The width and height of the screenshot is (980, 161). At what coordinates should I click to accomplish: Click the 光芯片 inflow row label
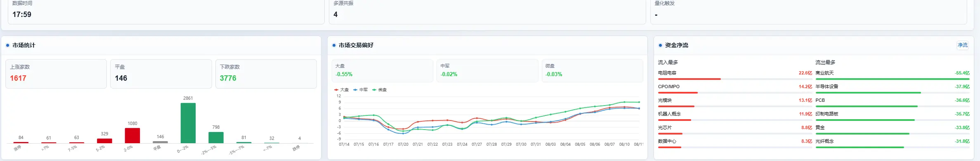[x=665, y=127]
